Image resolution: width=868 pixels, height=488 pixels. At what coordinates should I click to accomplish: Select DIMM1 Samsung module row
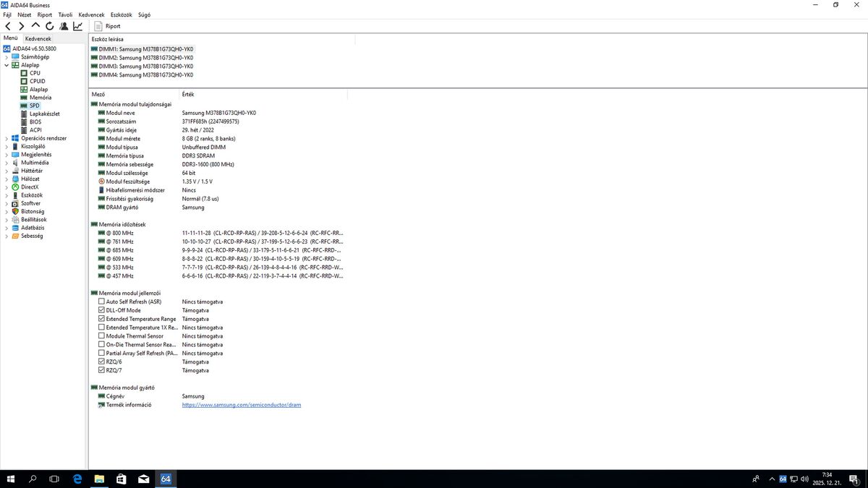pyautogui.click(x=146, y=48)
